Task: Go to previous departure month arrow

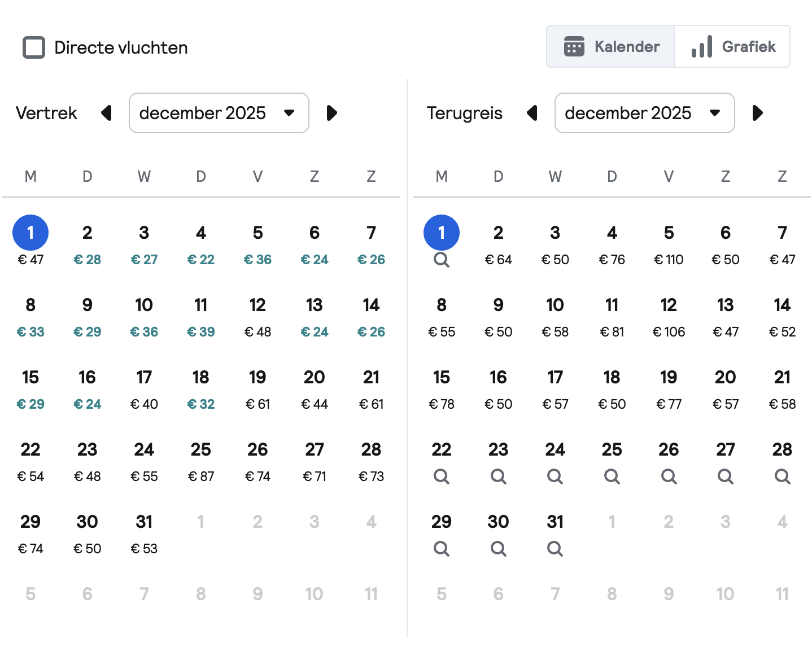Action: tap(106, 113)
